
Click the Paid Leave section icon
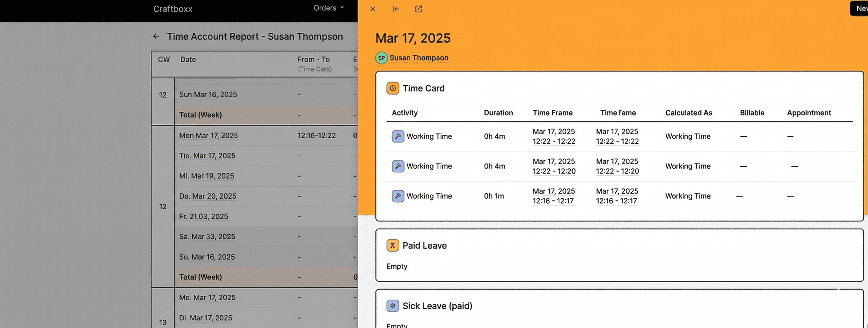[x=392, y=245]
